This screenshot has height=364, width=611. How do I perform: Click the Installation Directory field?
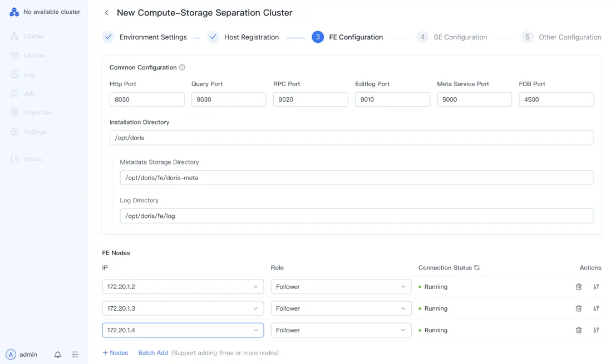pyautogui.click(x=351, y=138)
